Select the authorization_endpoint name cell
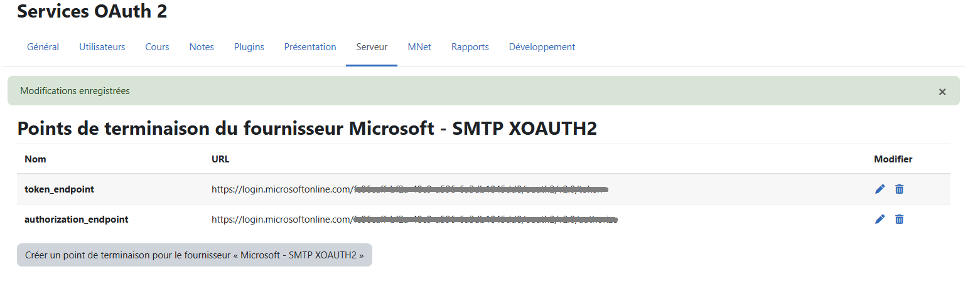Screen dimensions: 980x296 coord(77,219)
